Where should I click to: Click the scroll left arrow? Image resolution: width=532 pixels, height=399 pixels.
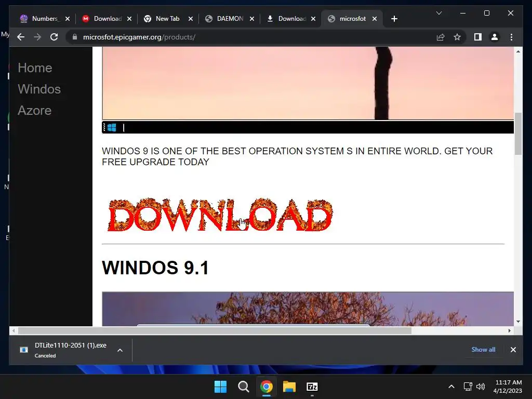coord(14,330)
